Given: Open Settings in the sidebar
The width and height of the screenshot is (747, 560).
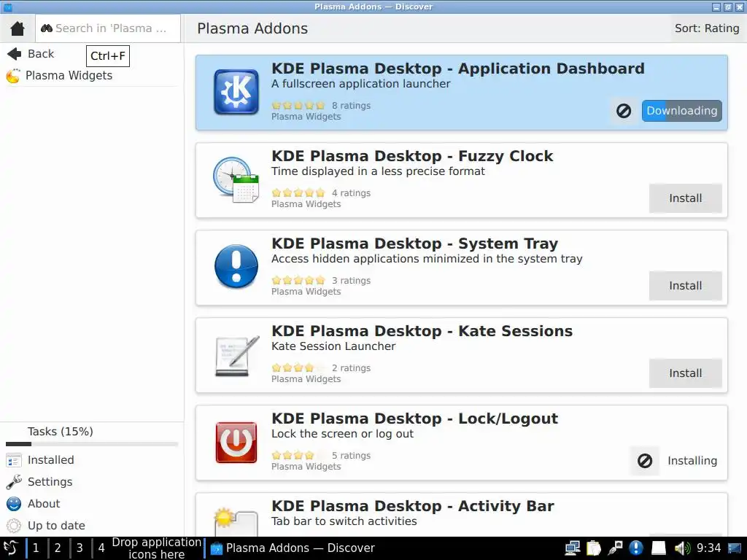Looking at the screenshot, I should coord(50,482).
